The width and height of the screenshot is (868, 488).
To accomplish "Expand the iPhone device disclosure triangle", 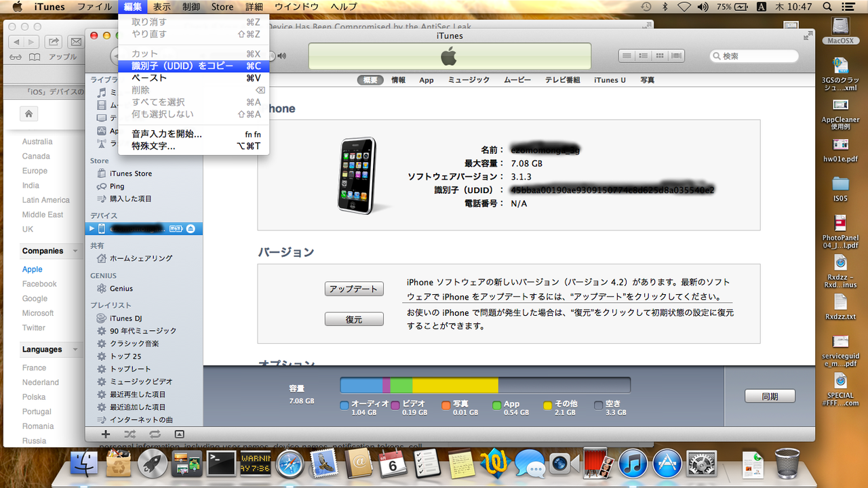I will (x=92, y=228).
